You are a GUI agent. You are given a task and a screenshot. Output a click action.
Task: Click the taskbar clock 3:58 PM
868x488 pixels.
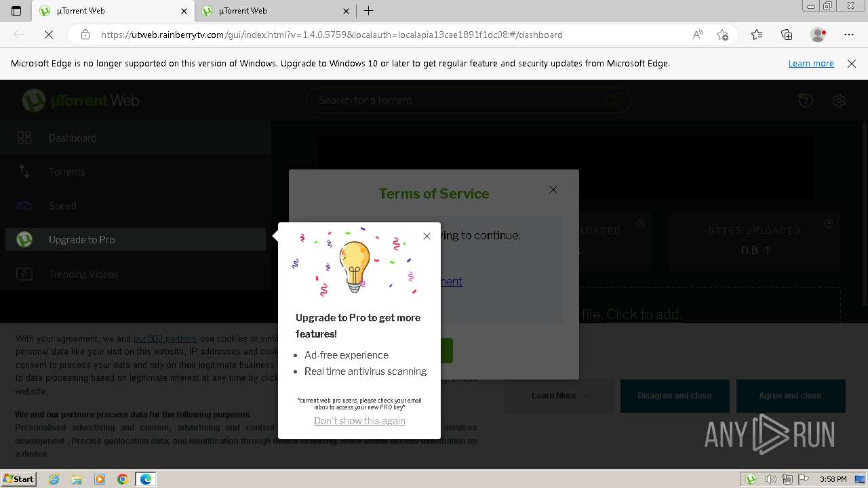833,479
